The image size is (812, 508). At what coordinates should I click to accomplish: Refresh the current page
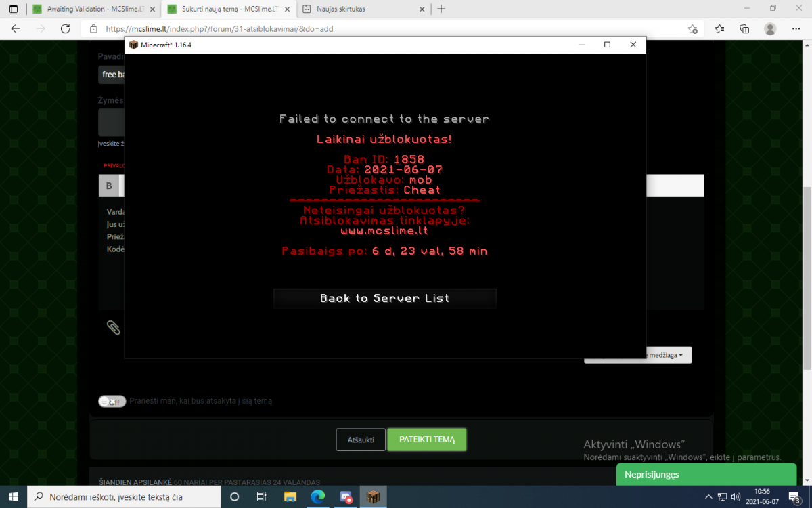(66, 29)
